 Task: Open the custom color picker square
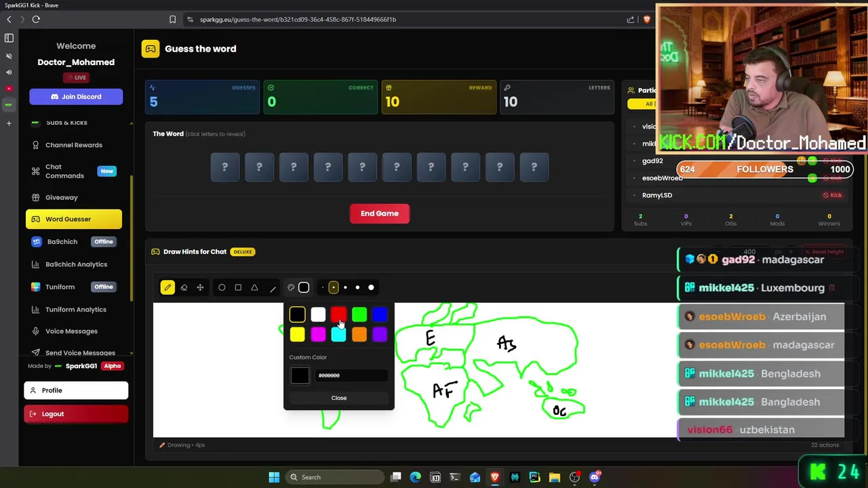300,375
